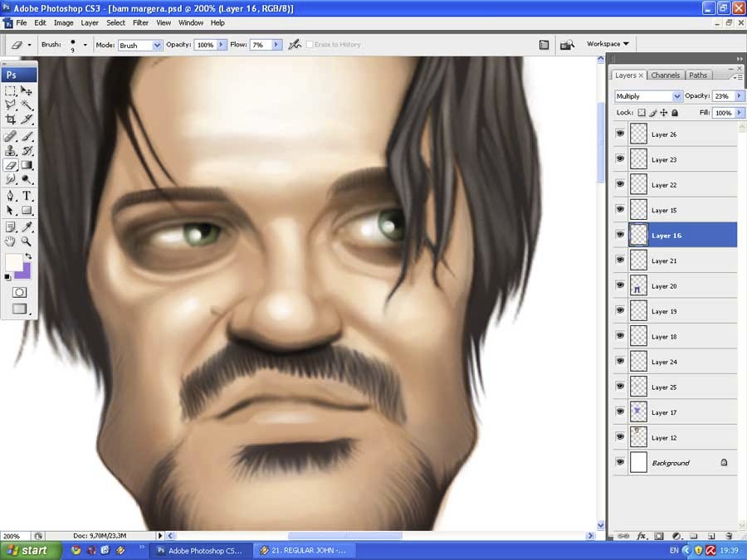This screenshot has width=747, height=560.
Task: Open REGULAR JOHN taskbar button
Action: pyautogui.click(x=303, y=550)
